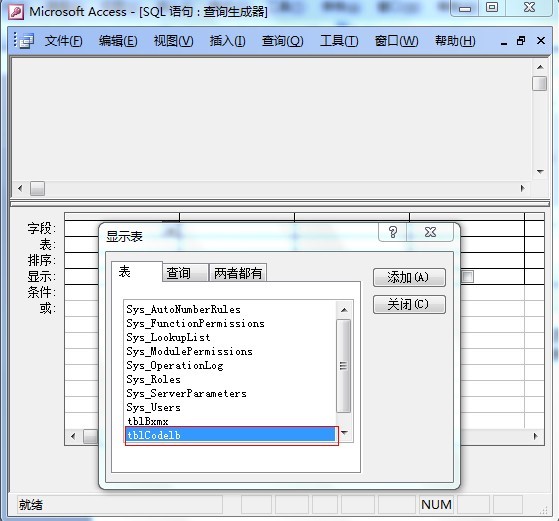Click the Access key icon in title bar

[16, 11]
